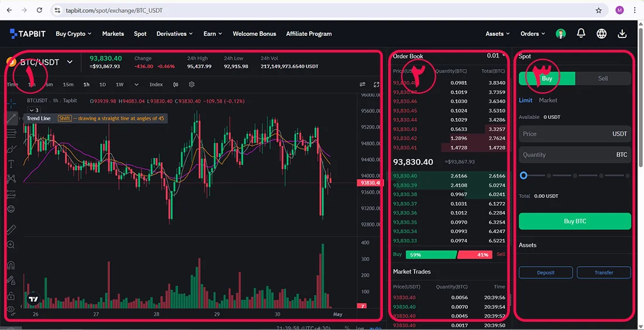
Task: Expand more timeframe options chevron
Action: [136, 84]
